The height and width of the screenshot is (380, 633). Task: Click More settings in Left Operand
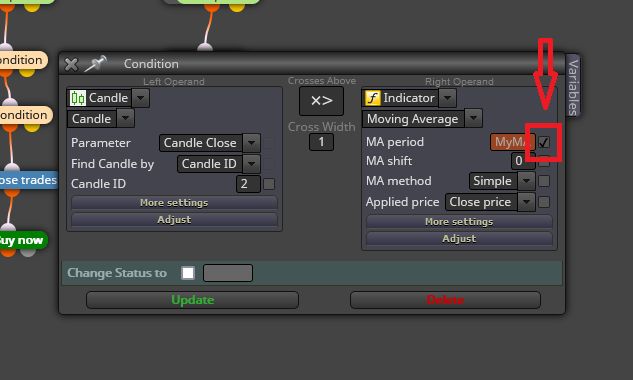tap(174, 203)
